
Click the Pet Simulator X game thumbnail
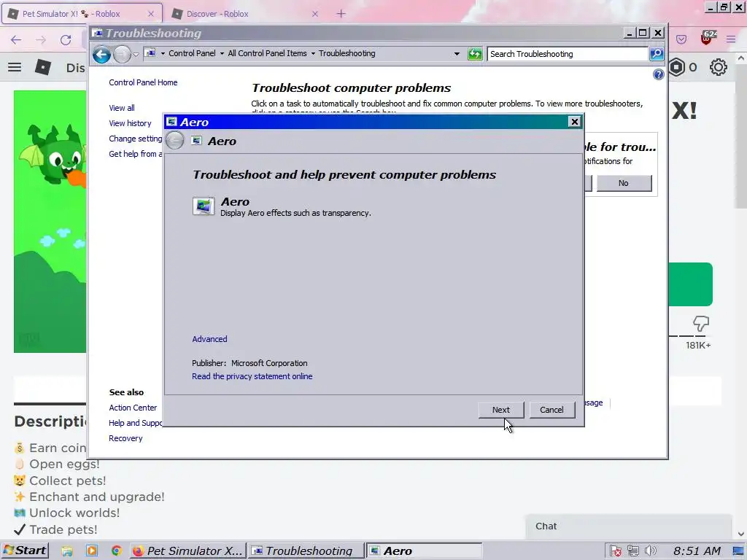coord(50,222)
